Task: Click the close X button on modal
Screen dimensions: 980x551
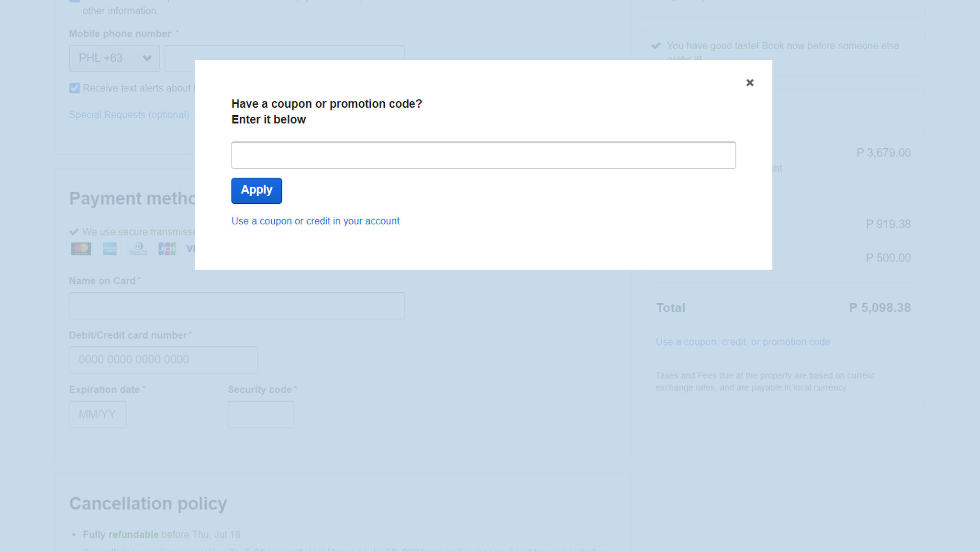Action: [749, 82]
